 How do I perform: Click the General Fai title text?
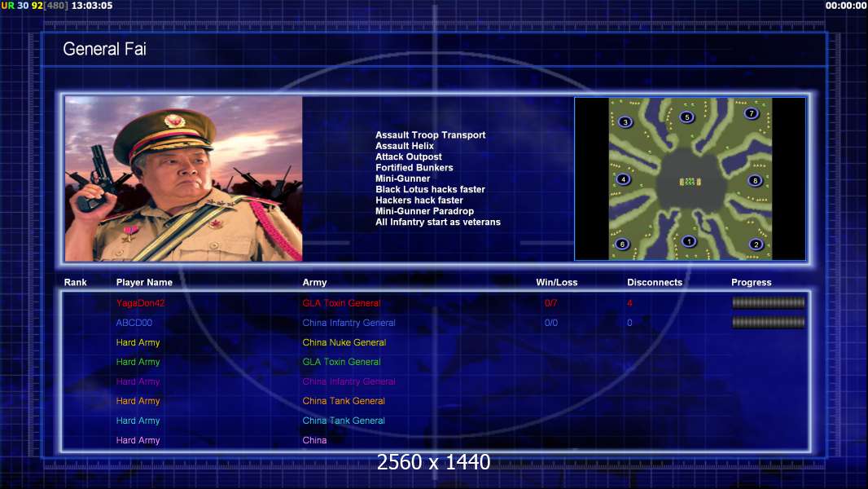[104, 49]
